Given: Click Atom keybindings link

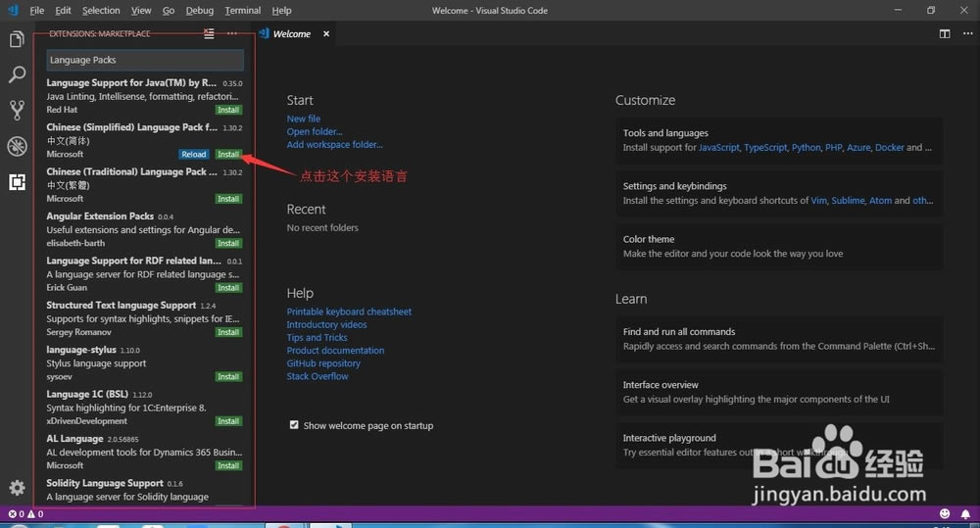Looking at the screenshot, I should 880,201.
